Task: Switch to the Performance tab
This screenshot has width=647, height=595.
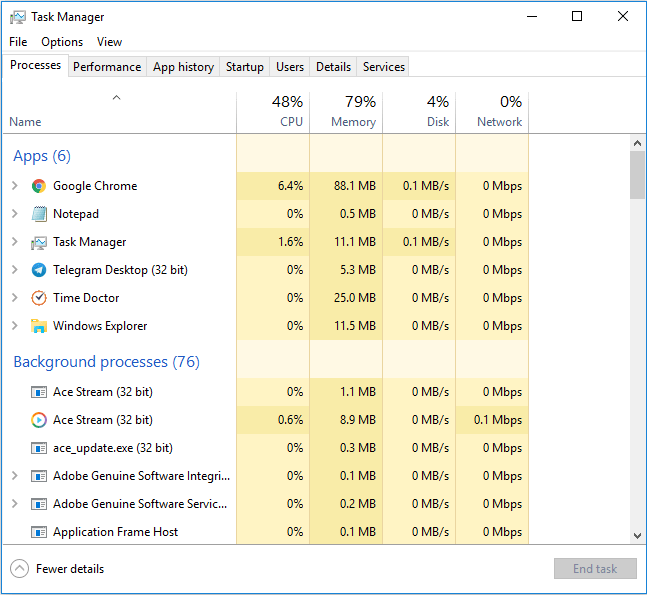Action: click(107, 67)
